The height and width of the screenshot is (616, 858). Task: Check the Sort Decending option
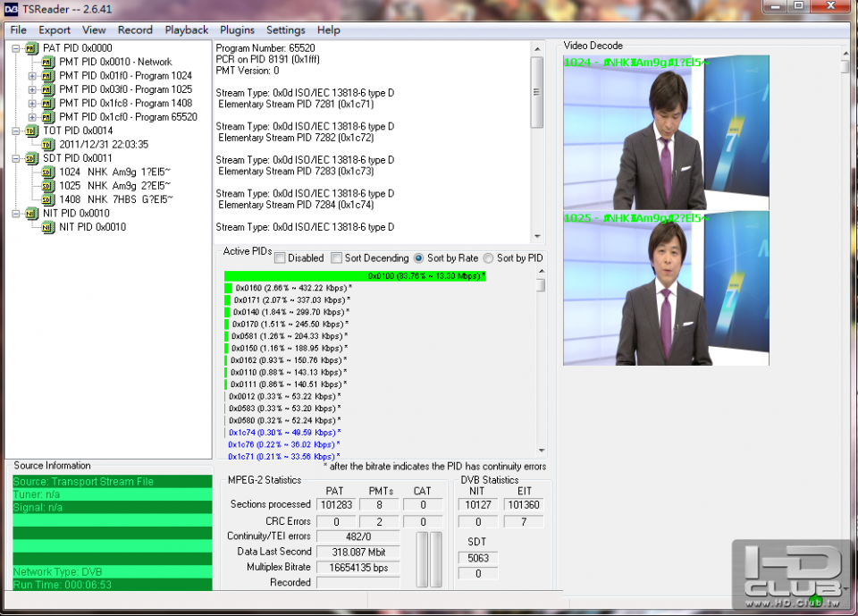tap(335, 257)
